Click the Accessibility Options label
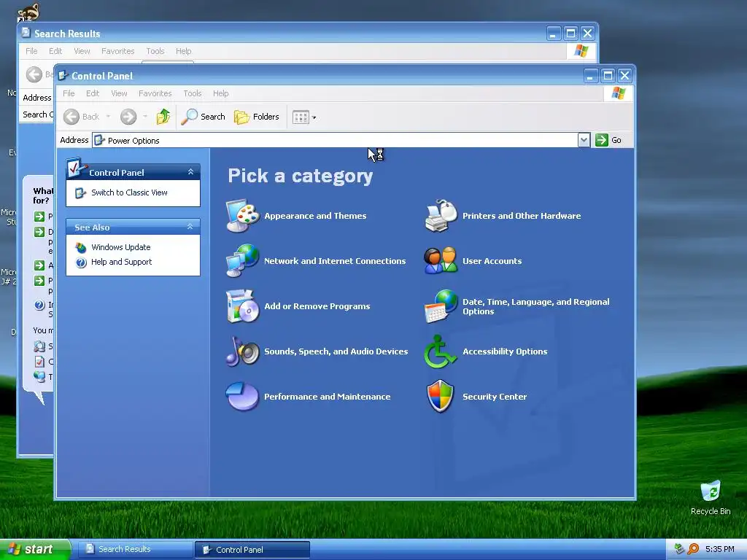 (505, 351)
